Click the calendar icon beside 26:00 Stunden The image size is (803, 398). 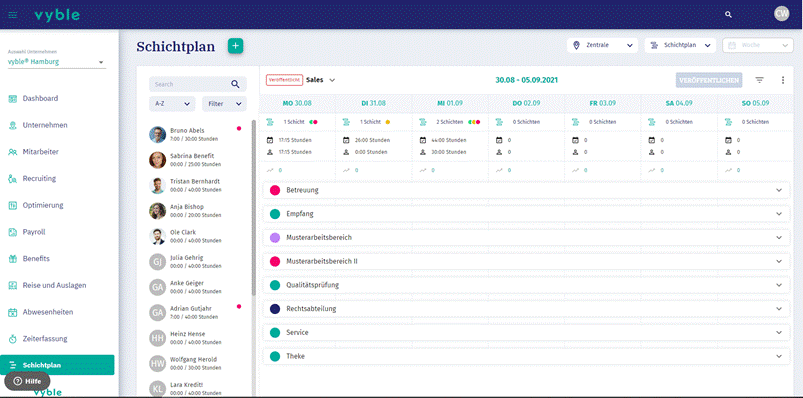pyautogui.click(x=346, y=140)
